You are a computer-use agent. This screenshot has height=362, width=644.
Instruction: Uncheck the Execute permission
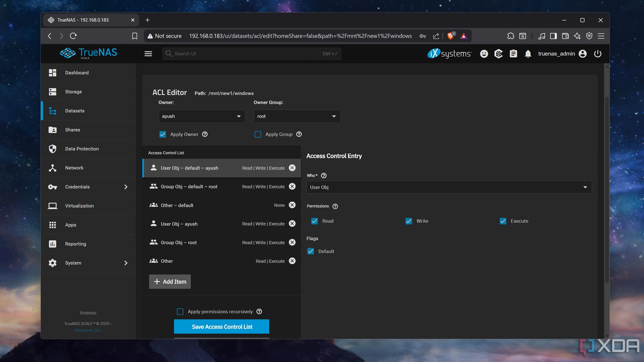tap(503, 221)
